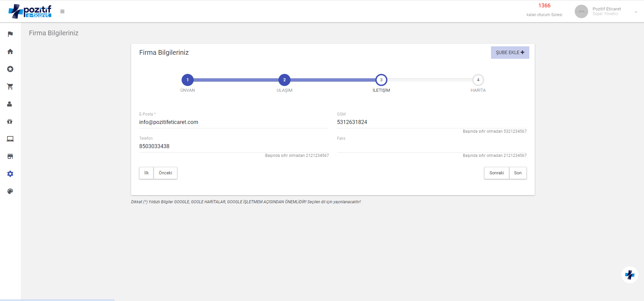Viewport: 644px width, 301px height.
Task: Click the flag icon in sidebar
Action: pyautogui.click(x=10, y=34)
